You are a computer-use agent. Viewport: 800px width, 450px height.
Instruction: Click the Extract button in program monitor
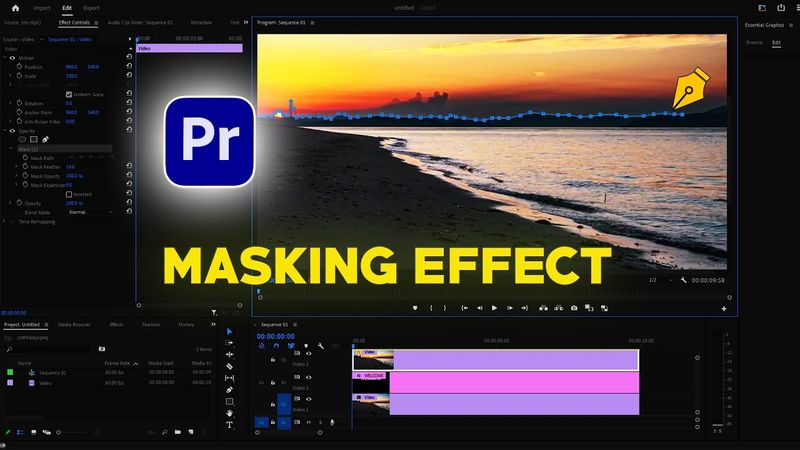pos(559,308)
